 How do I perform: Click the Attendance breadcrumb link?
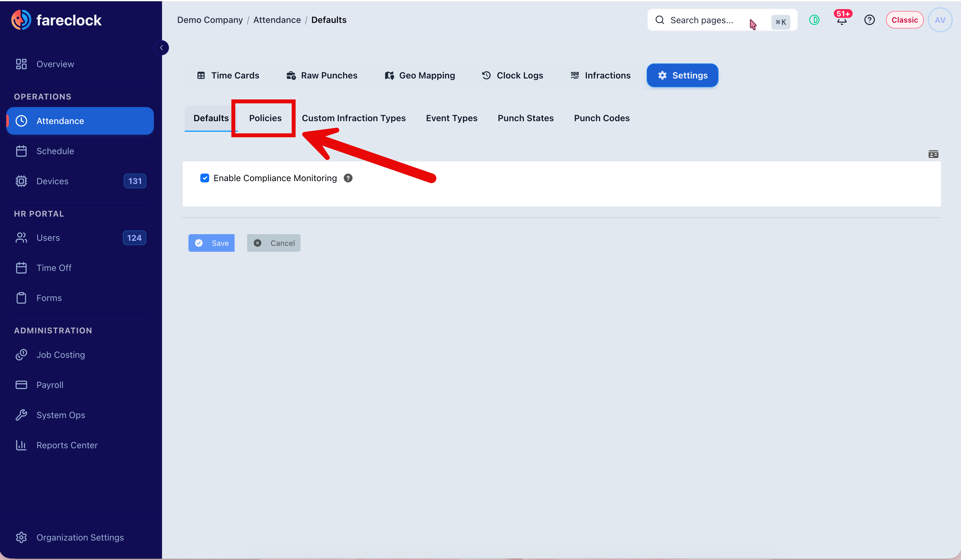[x=277, y=20]
